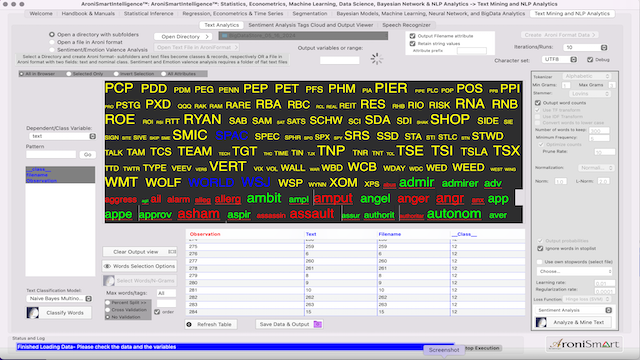Expand the Dependent/Class Variable dropdown
Screen dimensions: 640x360
coord(93,136)
